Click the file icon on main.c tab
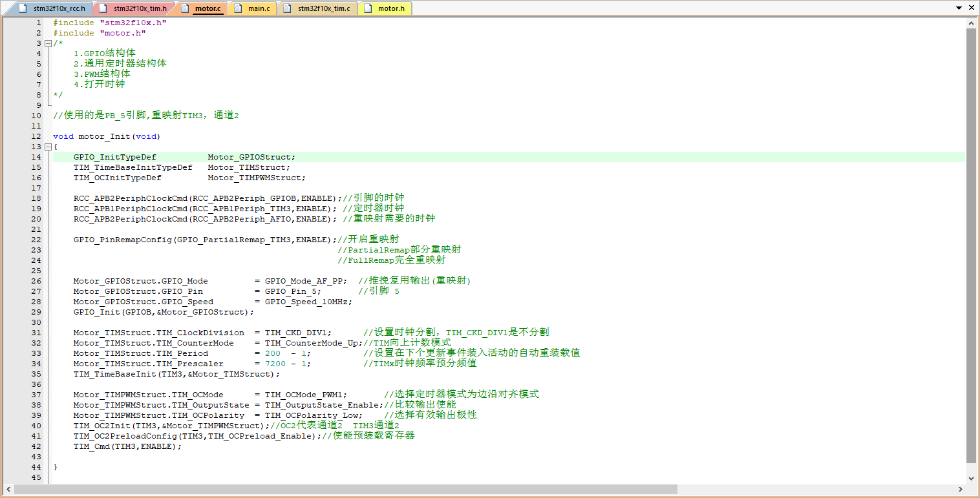Viewport: 980px width, 498px height. (x=239, y=8)
